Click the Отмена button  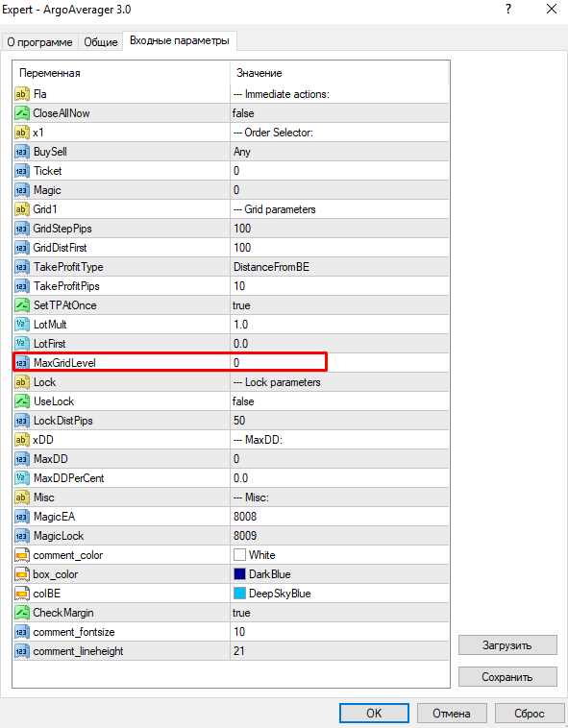[x=452, y=714]
